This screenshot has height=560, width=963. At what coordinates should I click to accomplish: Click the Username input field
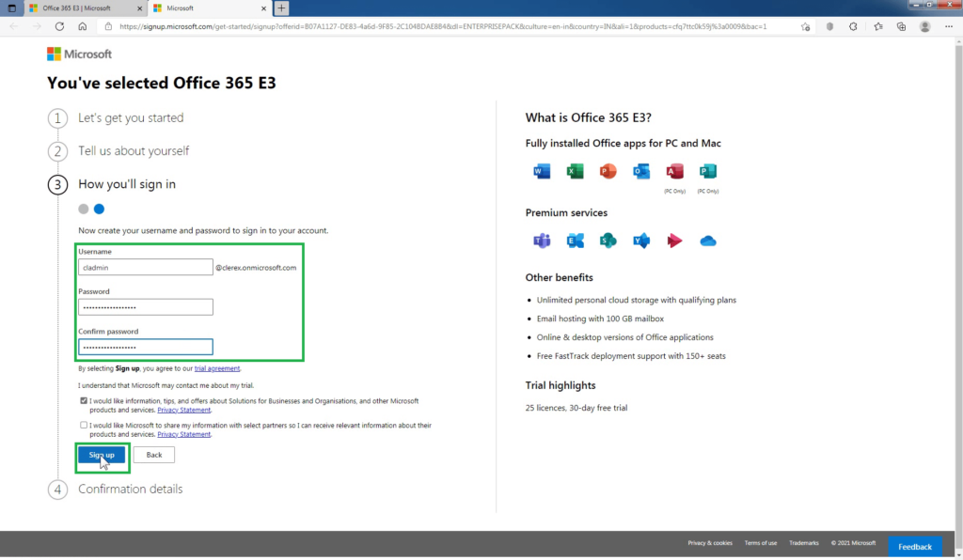tap(146, 268)
